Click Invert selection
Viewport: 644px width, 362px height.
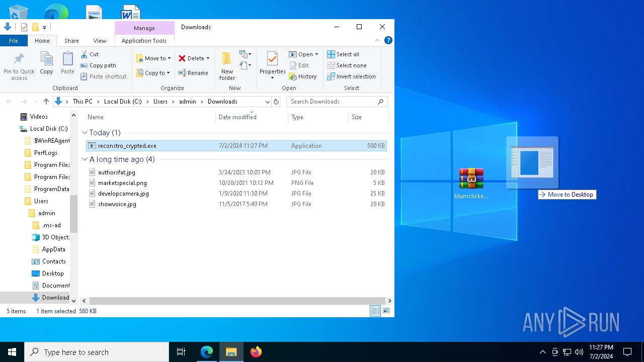351,76
